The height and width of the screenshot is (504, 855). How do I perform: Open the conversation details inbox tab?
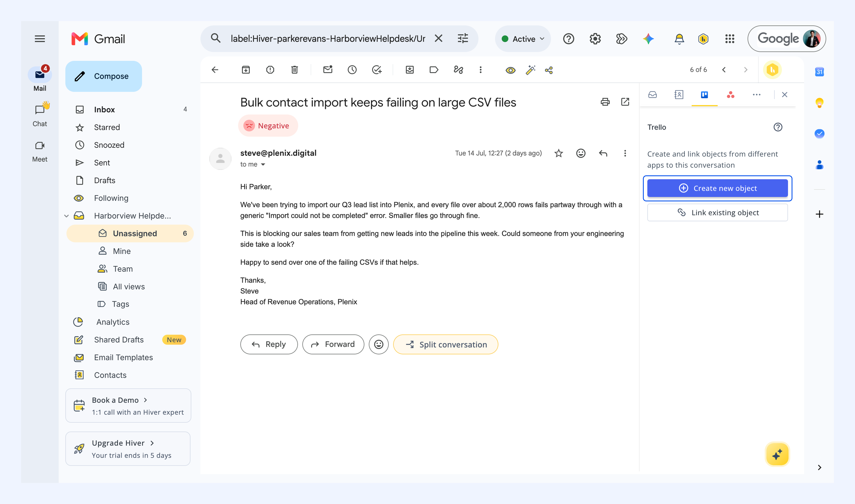pyautogui.click(x=652, y=95)
